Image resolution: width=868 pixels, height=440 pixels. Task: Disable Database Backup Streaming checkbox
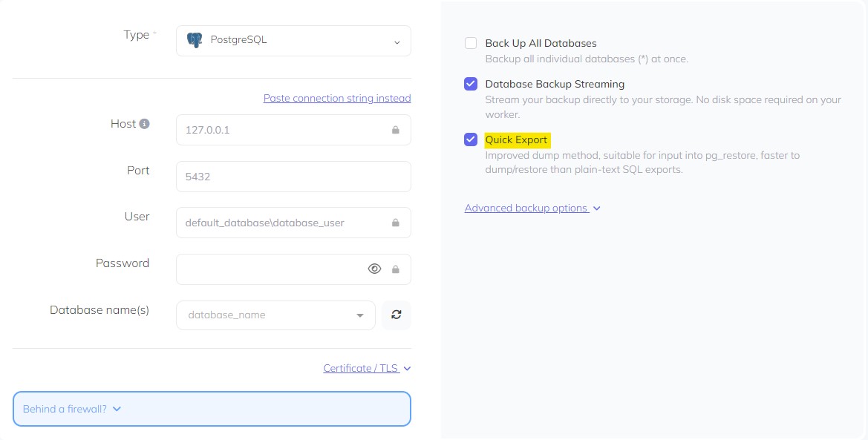471,84
